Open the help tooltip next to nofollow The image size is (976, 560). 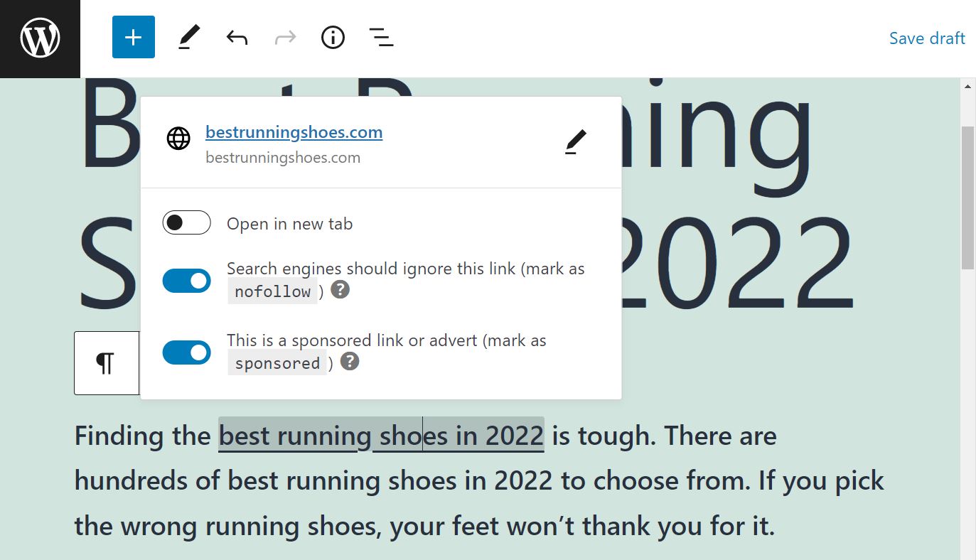(340, 290)
